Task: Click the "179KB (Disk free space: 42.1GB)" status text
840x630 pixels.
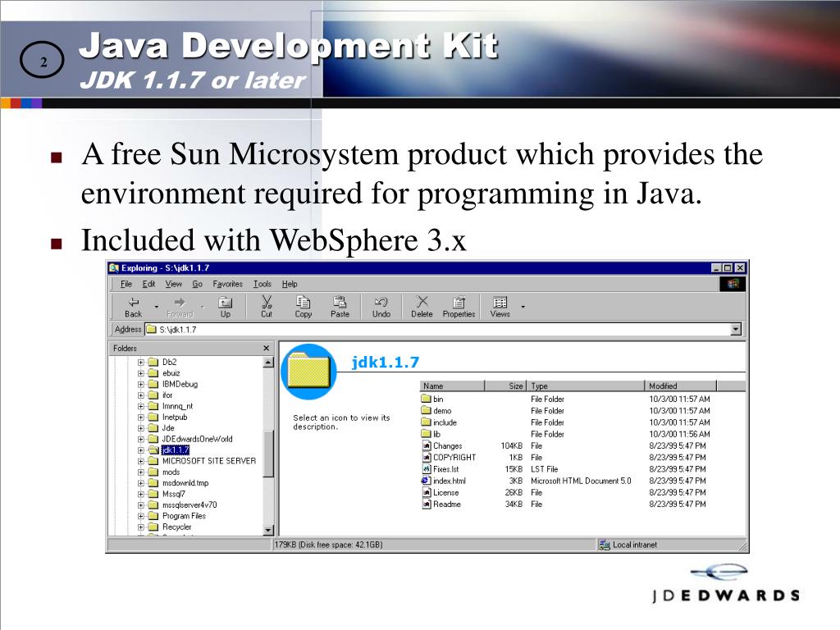Action: point(328,545)
